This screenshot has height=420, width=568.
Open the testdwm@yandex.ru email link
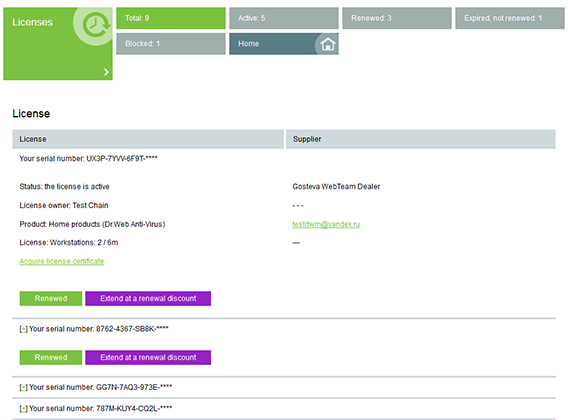(326, 224)
